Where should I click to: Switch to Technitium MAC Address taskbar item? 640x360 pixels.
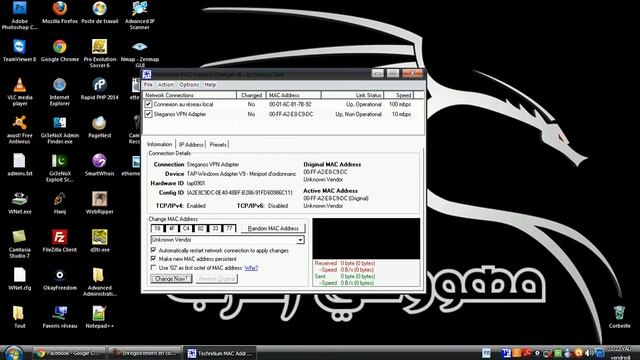[221, 353]
